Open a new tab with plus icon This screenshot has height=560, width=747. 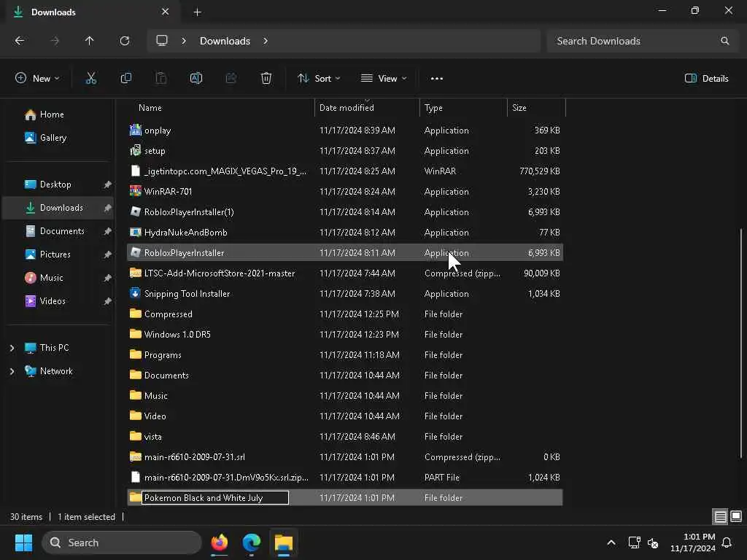pos(197,12)
